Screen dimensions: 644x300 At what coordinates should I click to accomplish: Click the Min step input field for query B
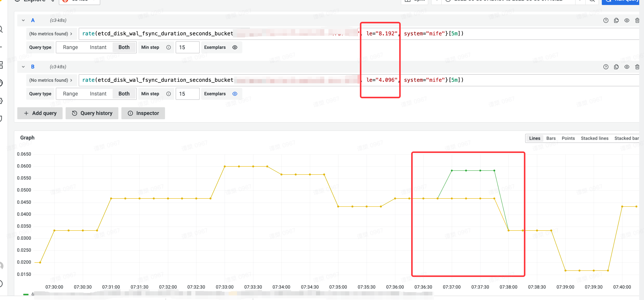tap(188, 94)
